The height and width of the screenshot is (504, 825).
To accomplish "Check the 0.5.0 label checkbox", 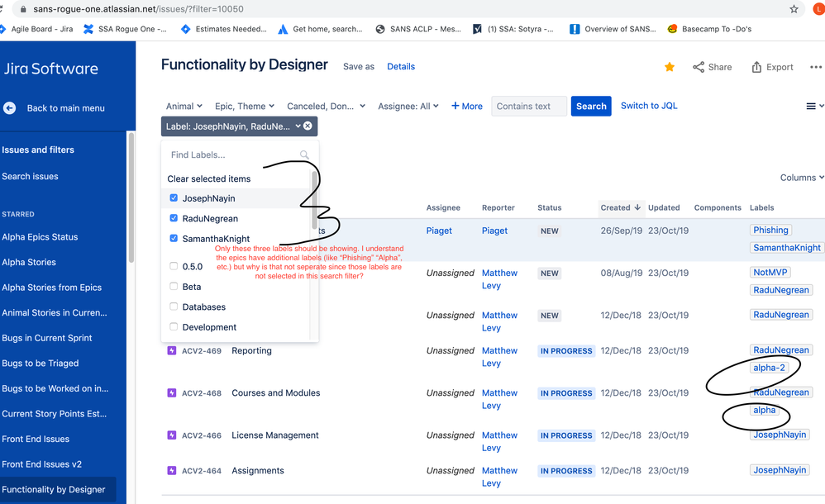I will [x=174, y=266].
